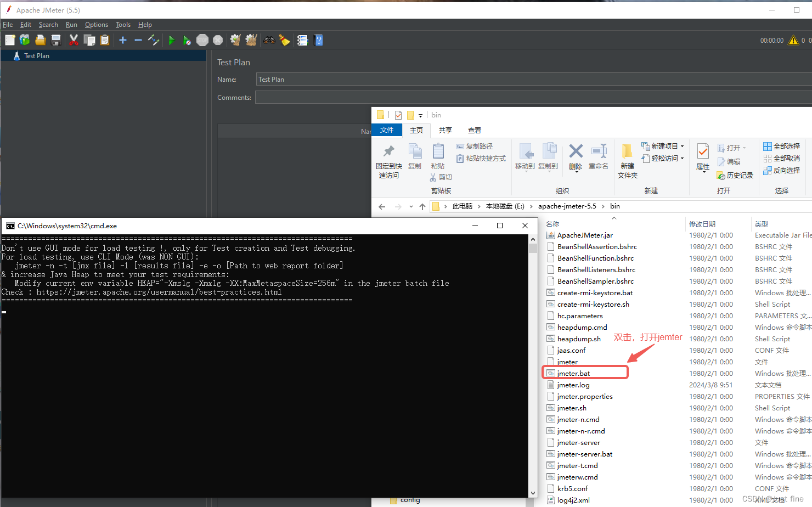
Task: Clear all results with double broom icon
Action: point(251,40)
